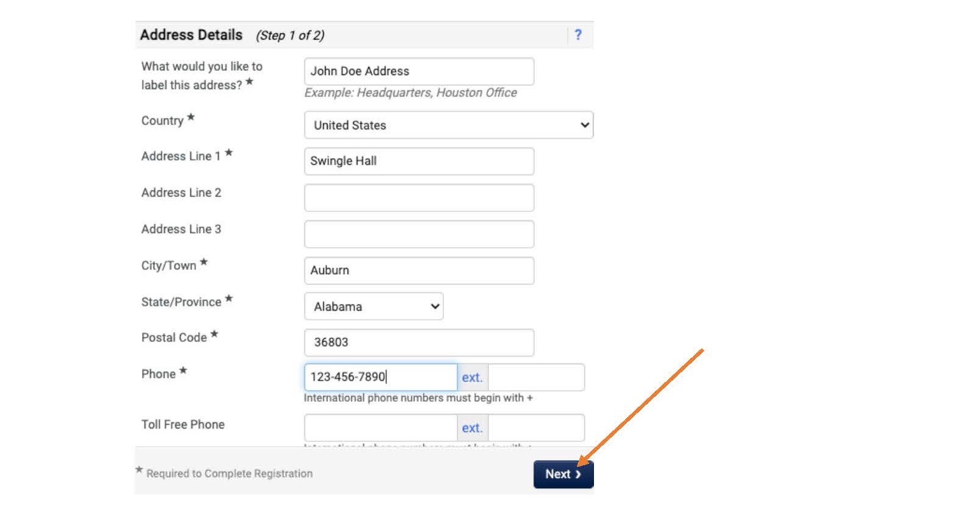Click the Toll Free Phone extension field

536,428
